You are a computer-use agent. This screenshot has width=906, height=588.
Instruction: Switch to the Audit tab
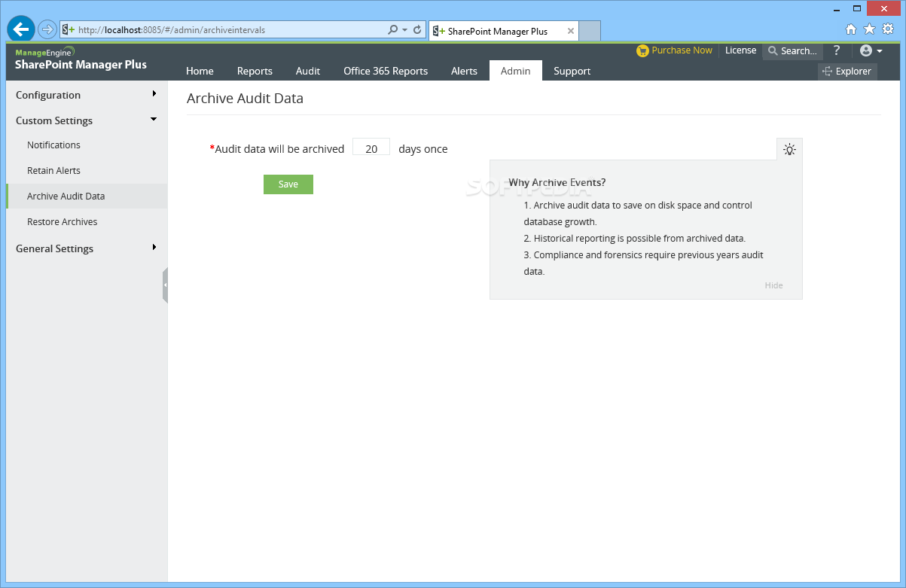pyautogui.click(x=308, y=71)
